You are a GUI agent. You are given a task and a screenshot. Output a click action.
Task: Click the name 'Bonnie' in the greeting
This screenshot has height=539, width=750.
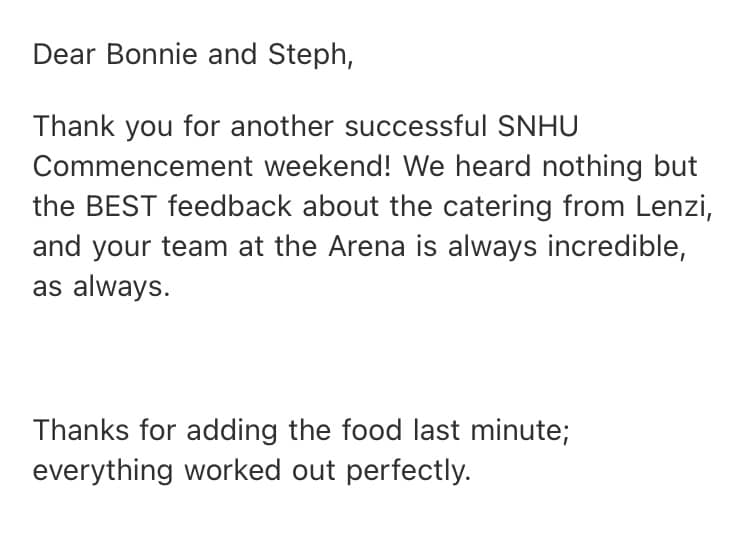(x=152, y=54)
